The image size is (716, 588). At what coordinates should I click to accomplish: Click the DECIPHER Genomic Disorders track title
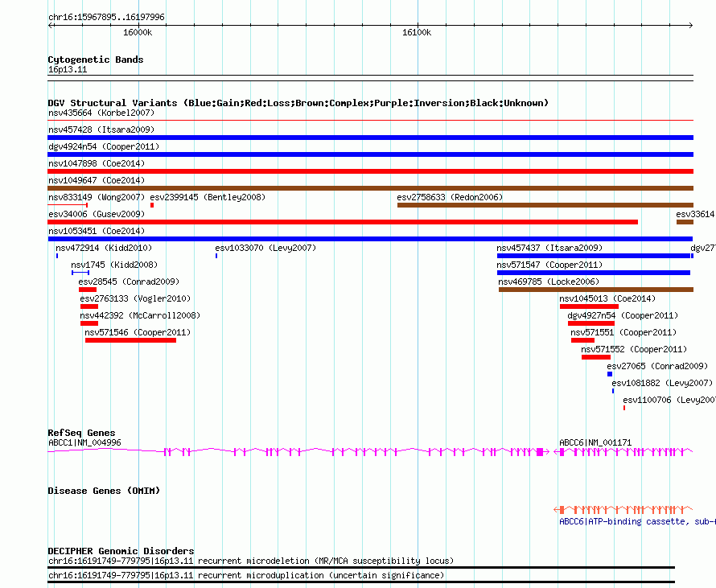pos(121,551)
